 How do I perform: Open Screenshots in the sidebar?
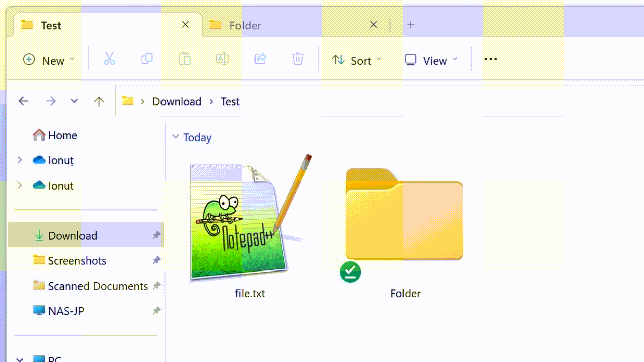tap(69, 260)
